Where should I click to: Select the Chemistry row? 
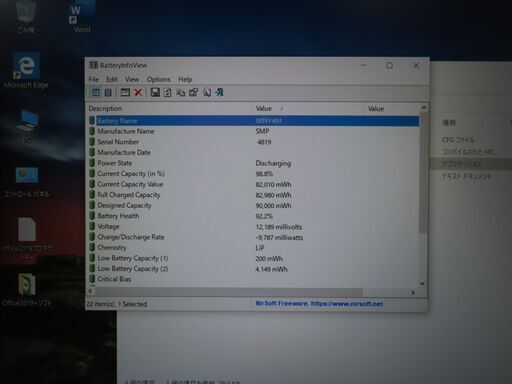[x=254, y=248]
